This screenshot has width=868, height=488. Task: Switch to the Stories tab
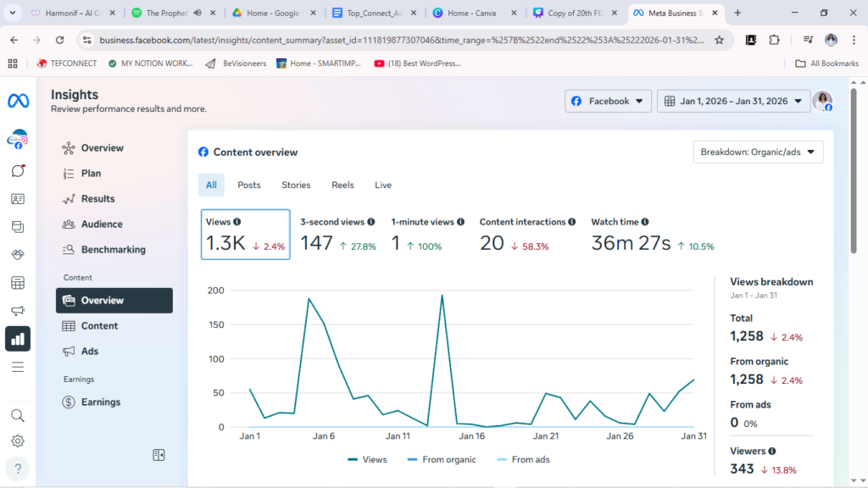click(296, 185)
